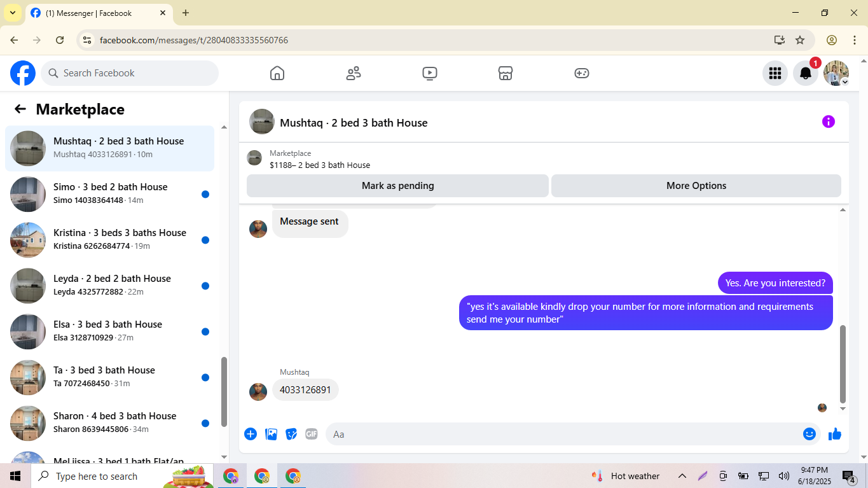The height and width of the screenshot is (488, 868).
Task: Open Chrome profile icon
Action: pos(832,40)
